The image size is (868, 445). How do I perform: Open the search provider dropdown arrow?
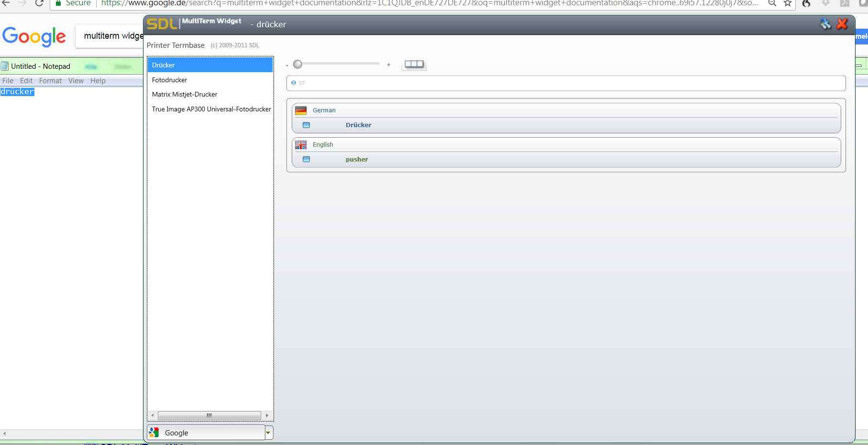click(269, 432)
